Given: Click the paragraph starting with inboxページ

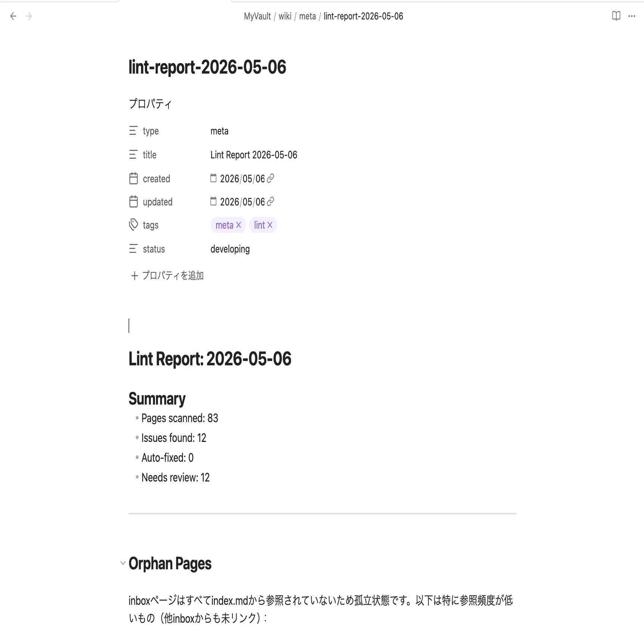Looking at the screenshot, I should 321,609.
